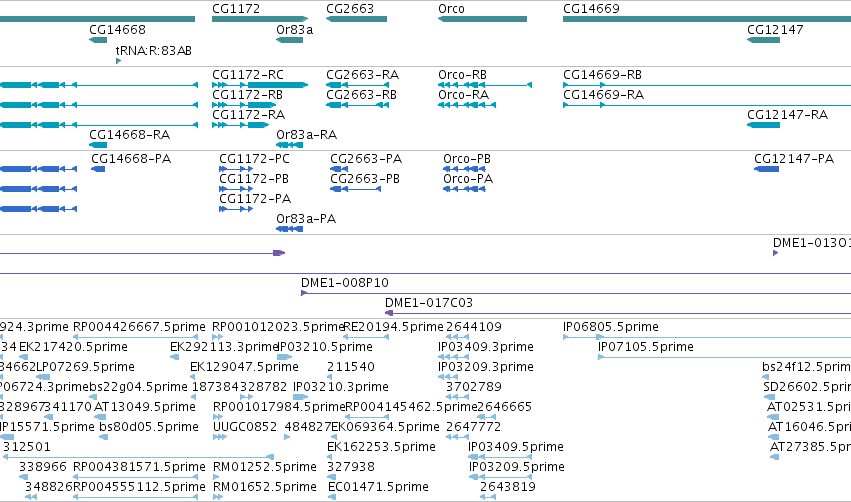Select protein Orco-PB
Screen dimensions: 851x502
click(467, 159)
